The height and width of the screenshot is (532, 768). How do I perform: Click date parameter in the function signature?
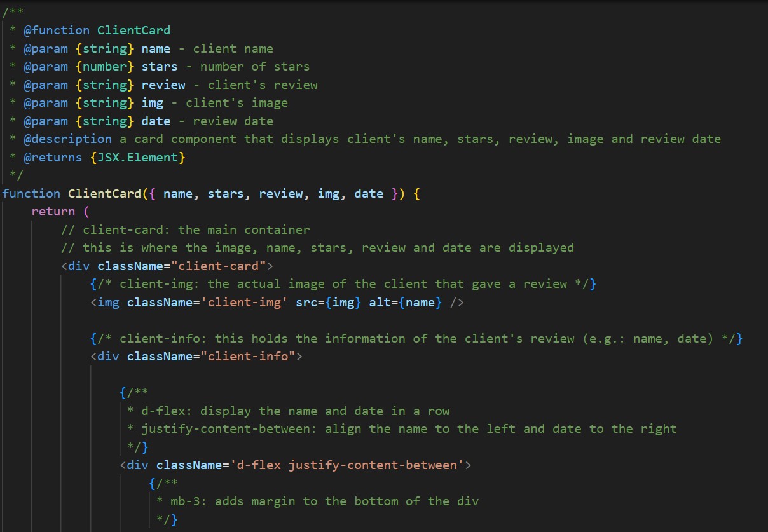click(369, 193)
